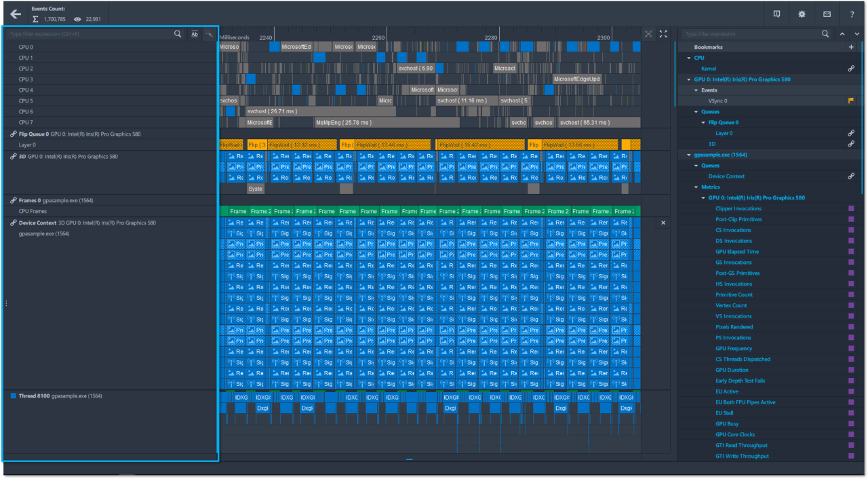Click the magnifier icon in the left track filter
The image size is (868, 479).
click(x=178, y=33)
